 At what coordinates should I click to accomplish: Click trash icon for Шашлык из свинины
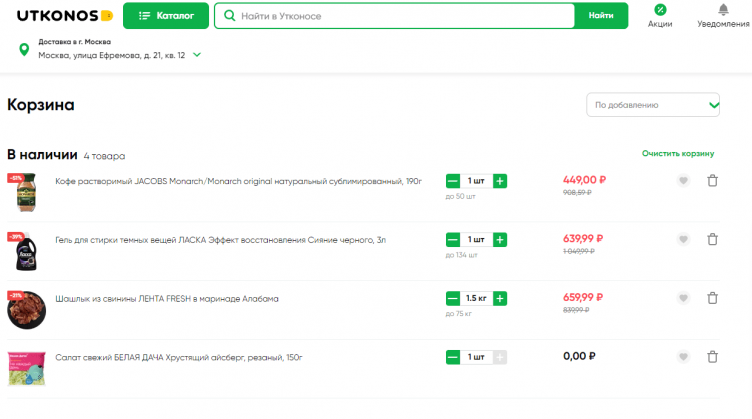712,298
